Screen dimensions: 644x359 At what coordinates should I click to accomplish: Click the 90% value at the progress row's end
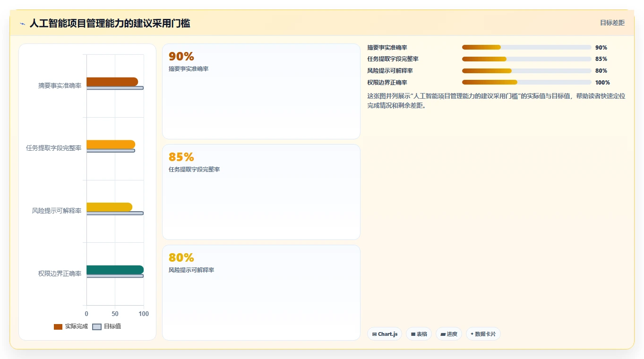[601, 48]
